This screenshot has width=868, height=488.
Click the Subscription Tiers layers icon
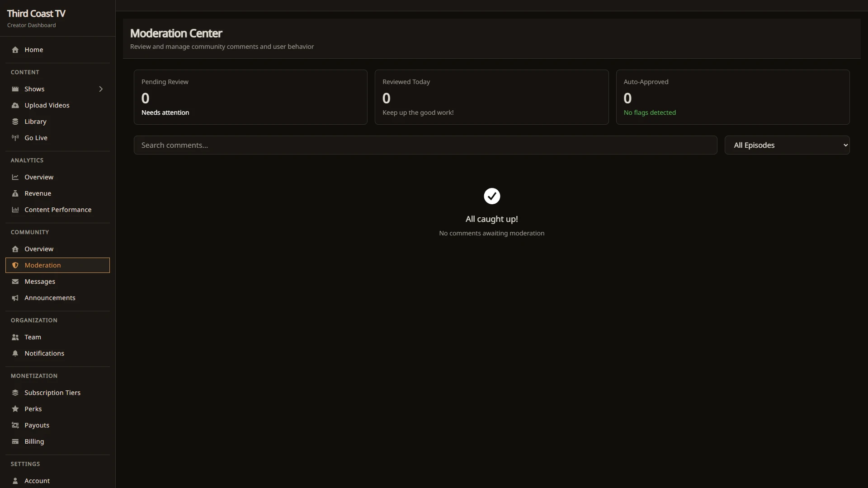tap(15, 393)
